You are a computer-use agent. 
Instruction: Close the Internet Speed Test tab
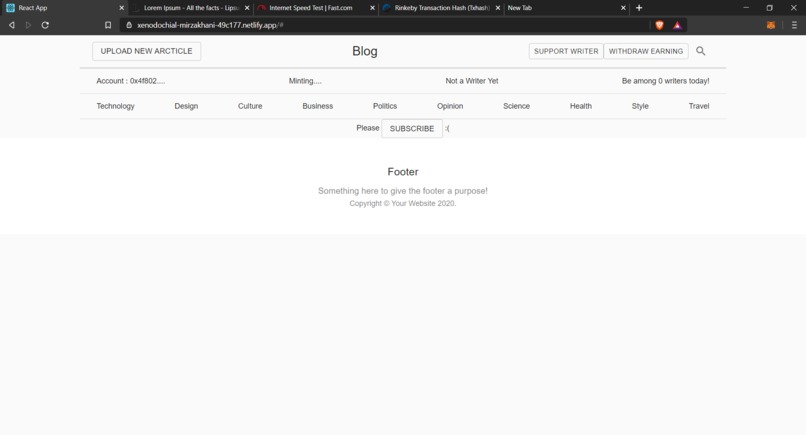[x=373, y=8]
